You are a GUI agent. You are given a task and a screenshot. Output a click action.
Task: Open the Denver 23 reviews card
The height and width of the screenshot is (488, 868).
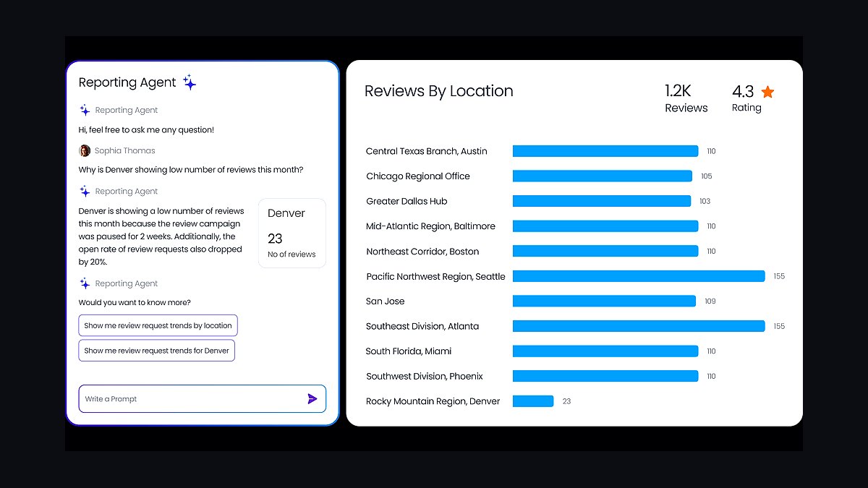pyautogui.click(x=292, y=234)
